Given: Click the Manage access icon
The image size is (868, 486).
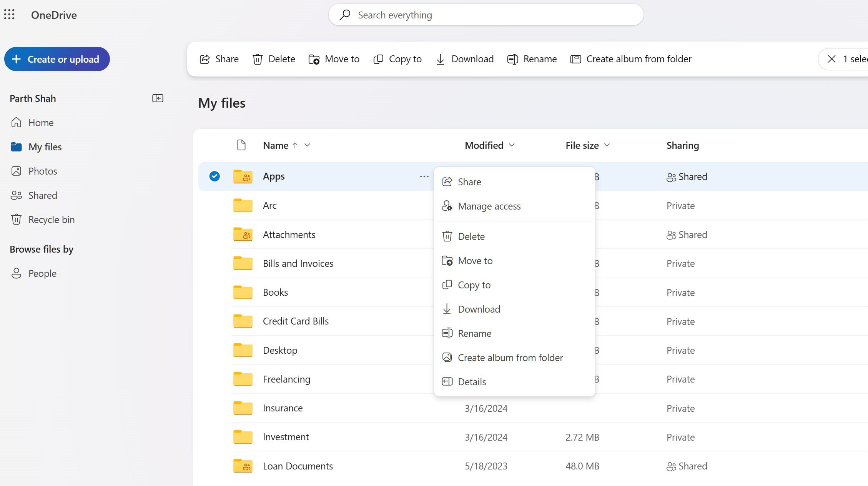Looking at the screenshot, I should pyautogui.click(x=448, y=206).
